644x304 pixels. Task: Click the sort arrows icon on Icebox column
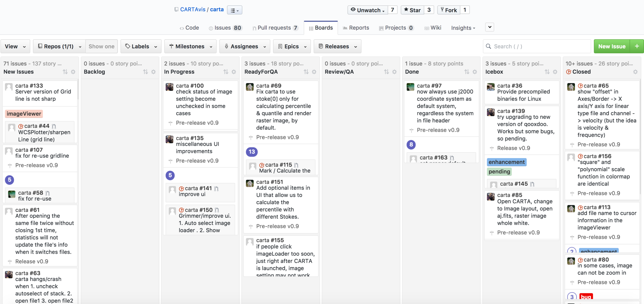(547, 72)
